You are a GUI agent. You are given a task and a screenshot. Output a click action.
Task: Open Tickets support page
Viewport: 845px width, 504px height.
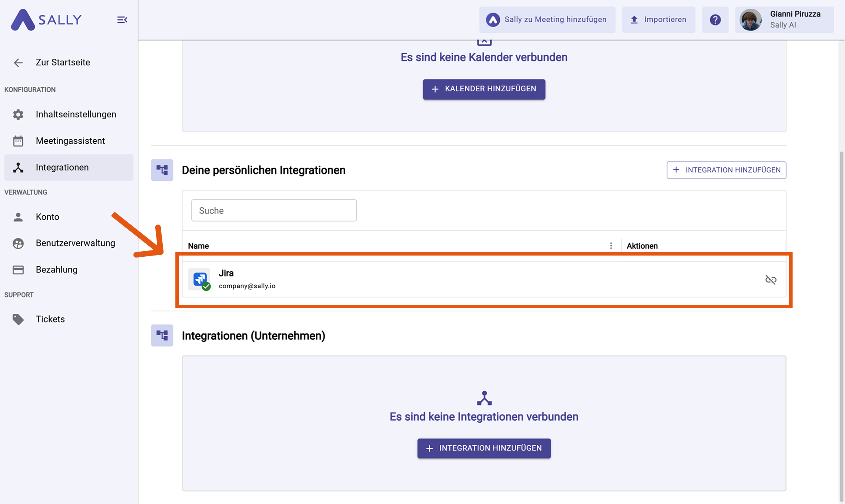(69, 319)
